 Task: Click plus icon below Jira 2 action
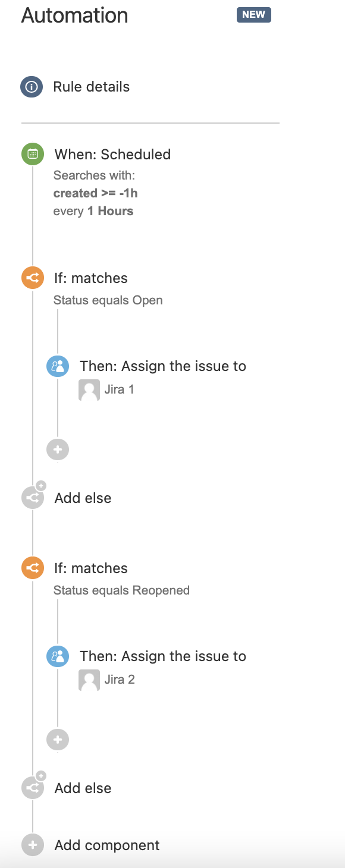pyautogui.click(x=58, y=740)
